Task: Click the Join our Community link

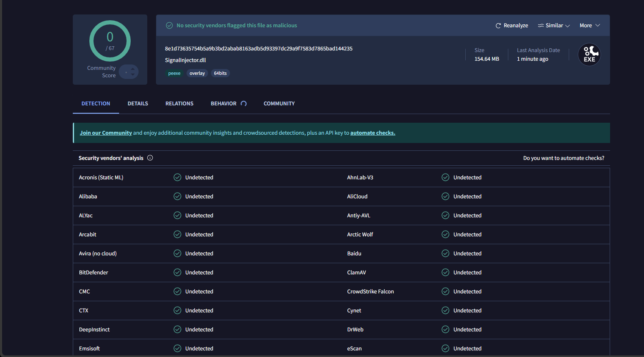Action: pos(105,133)
